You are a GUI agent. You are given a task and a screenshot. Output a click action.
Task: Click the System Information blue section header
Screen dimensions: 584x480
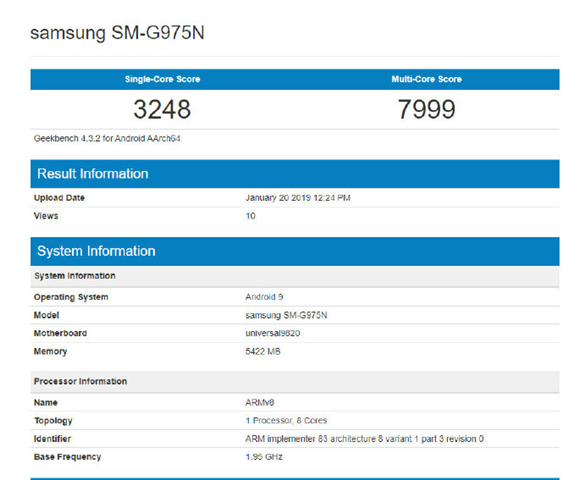[295, 251]
